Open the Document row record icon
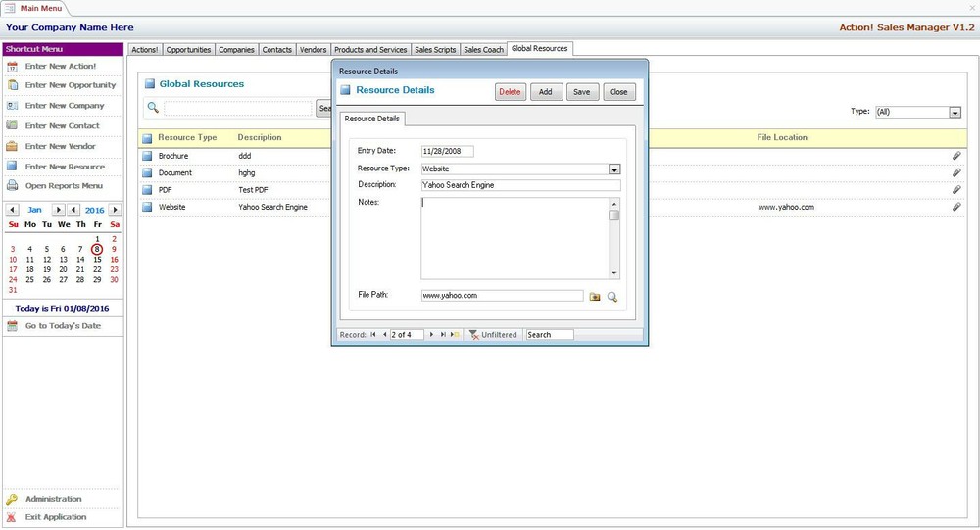This screenshot has height=530, width=980. pyautogui.click(x=147, y=172)
